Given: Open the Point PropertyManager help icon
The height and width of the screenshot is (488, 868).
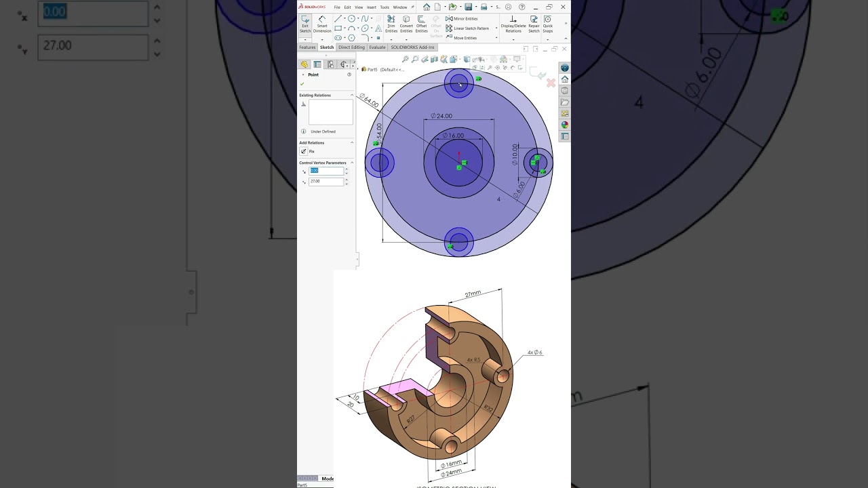Looking at the screenshot, I should coord(349,75).
